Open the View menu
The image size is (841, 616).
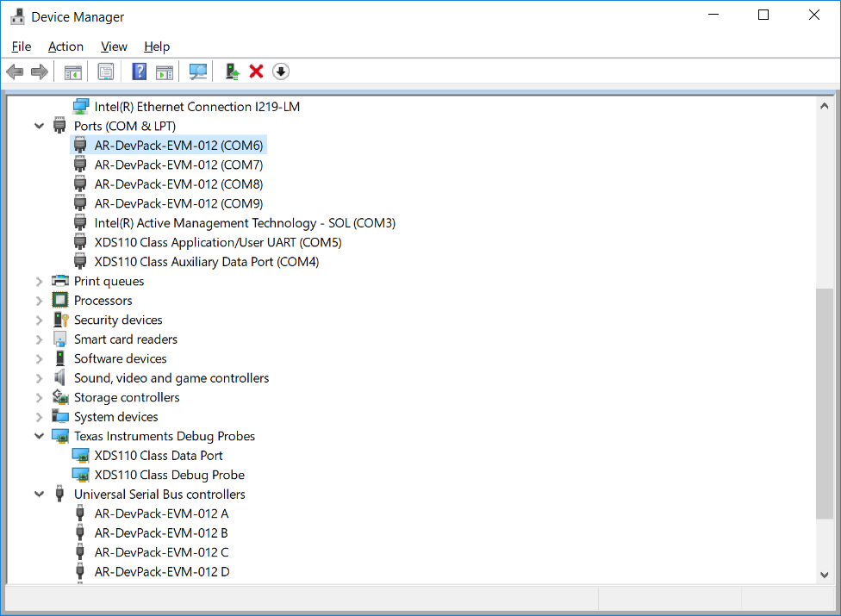[x=114, y=47]
